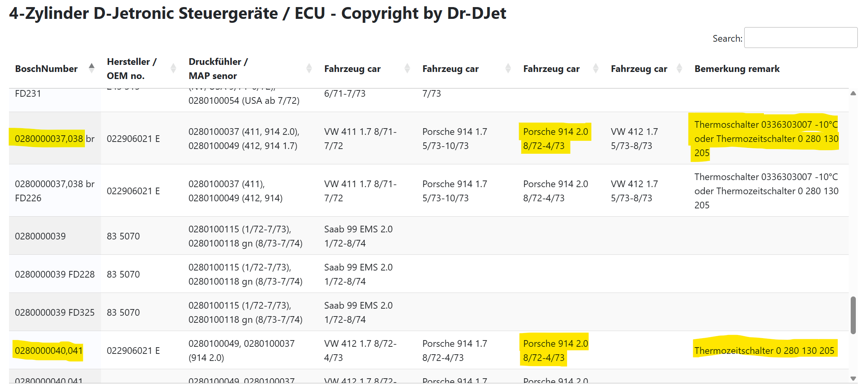Click the Druckfühler / MAP senor sort icon
The width and height of the screenshot is (868, 392).
point(309,68)
